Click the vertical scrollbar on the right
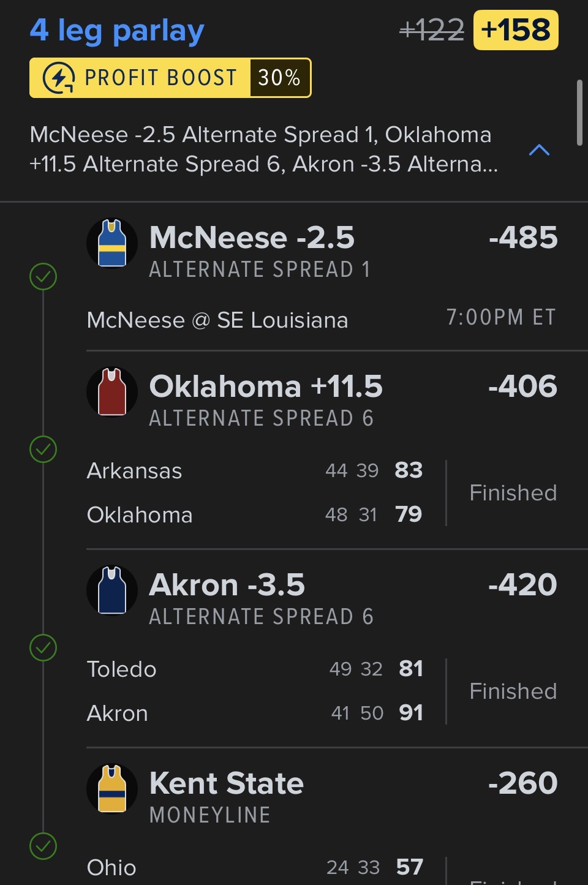588x885 pixels. click(x=579, y=113)
